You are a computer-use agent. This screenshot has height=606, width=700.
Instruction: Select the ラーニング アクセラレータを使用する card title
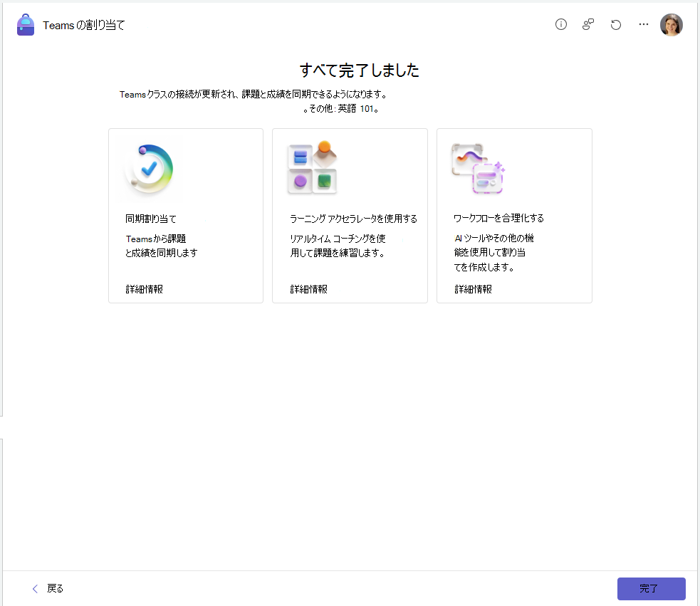click(x=354, y=219)
